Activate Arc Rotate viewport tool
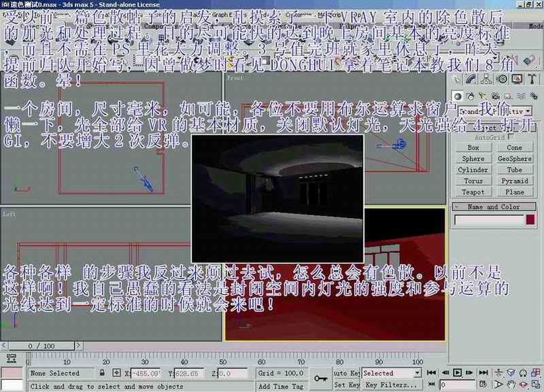 tap(523, 385)
